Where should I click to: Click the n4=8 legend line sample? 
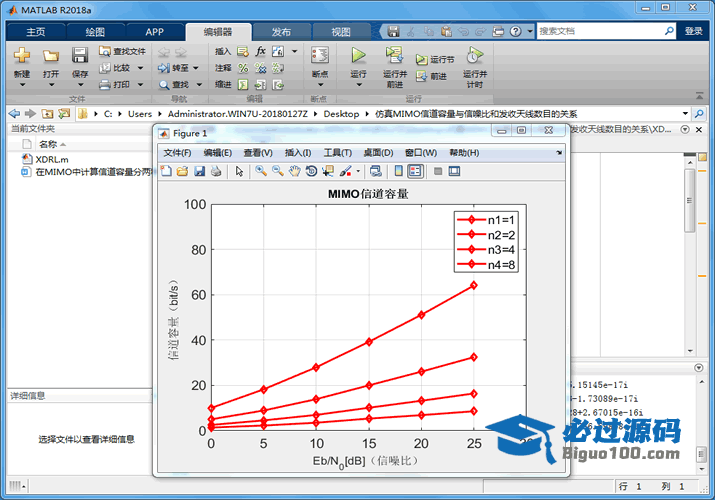471,265
